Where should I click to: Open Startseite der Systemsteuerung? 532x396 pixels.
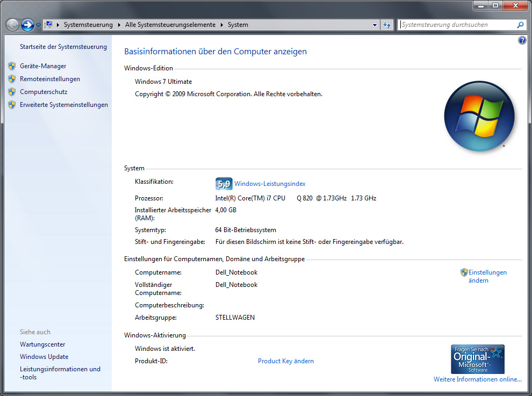(63, 47)
